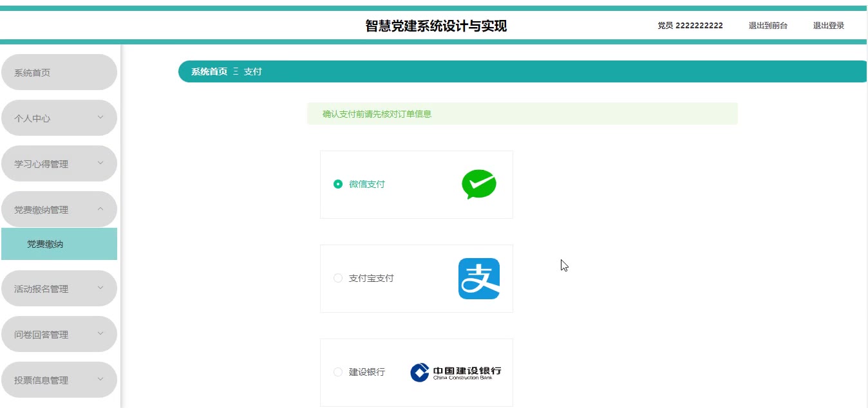Expand the 投票信息管理 chevron

click(x=100, y=379)
